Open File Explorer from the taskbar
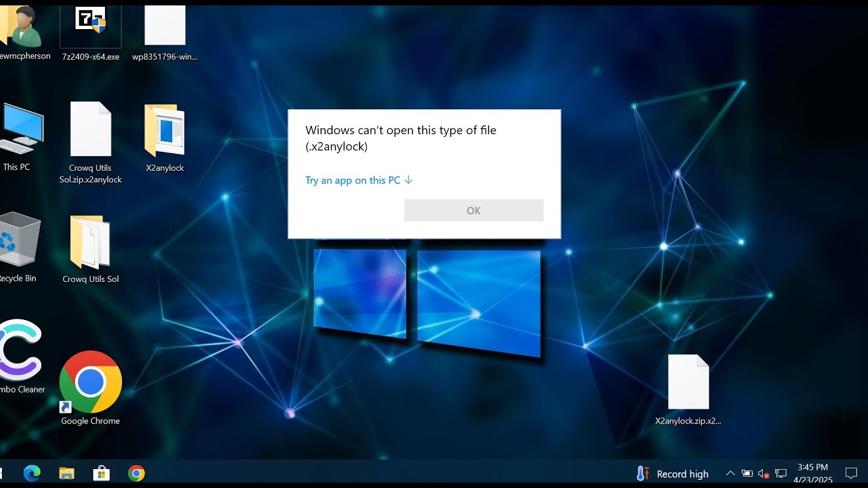Viewport: 868px width, 488px height. click(66, 473)
